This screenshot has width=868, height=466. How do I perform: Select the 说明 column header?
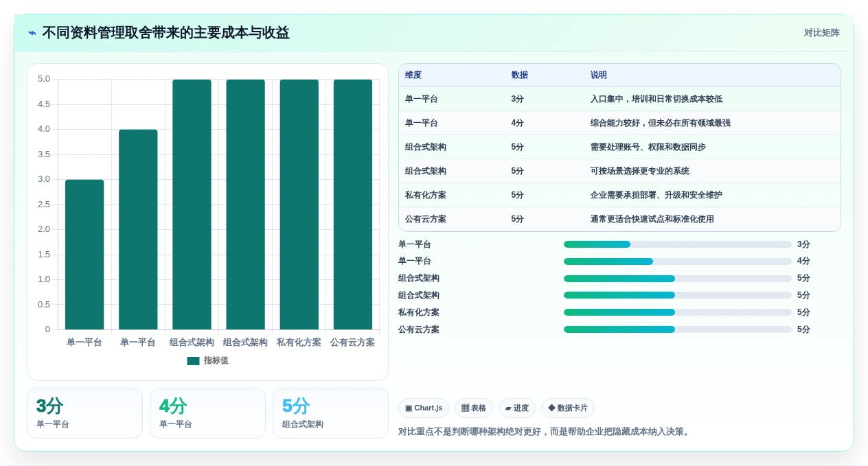[599, 75]
